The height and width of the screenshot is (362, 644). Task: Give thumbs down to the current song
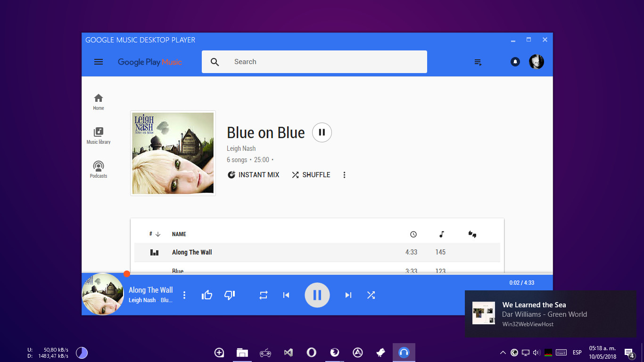tap(230, 295)
